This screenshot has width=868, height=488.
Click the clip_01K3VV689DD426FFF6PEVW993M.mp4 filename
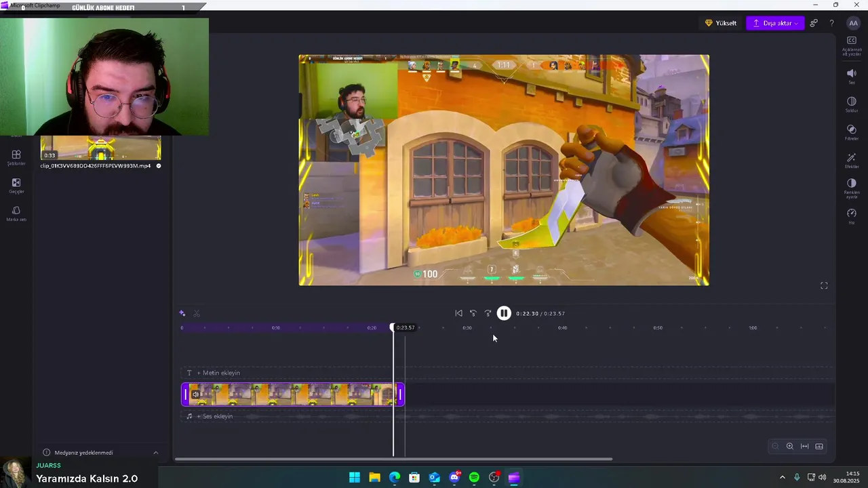[x=96, y=166]
